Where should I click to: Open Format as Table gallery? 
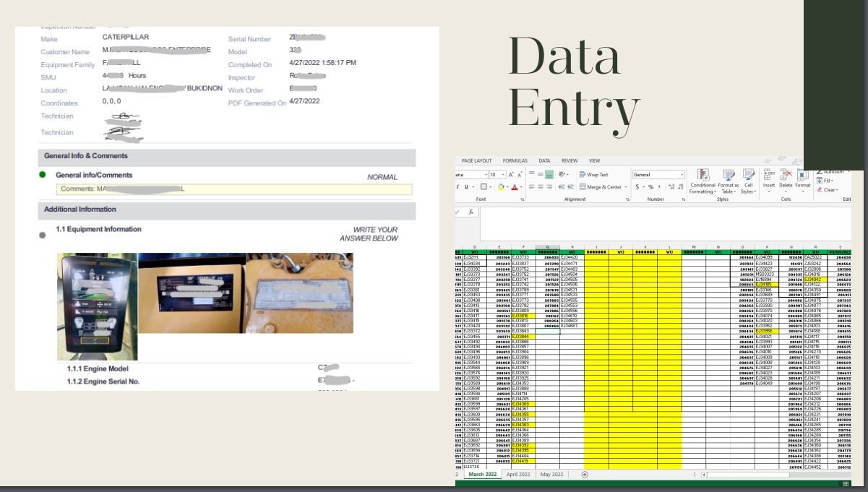[x=729, y=181]
